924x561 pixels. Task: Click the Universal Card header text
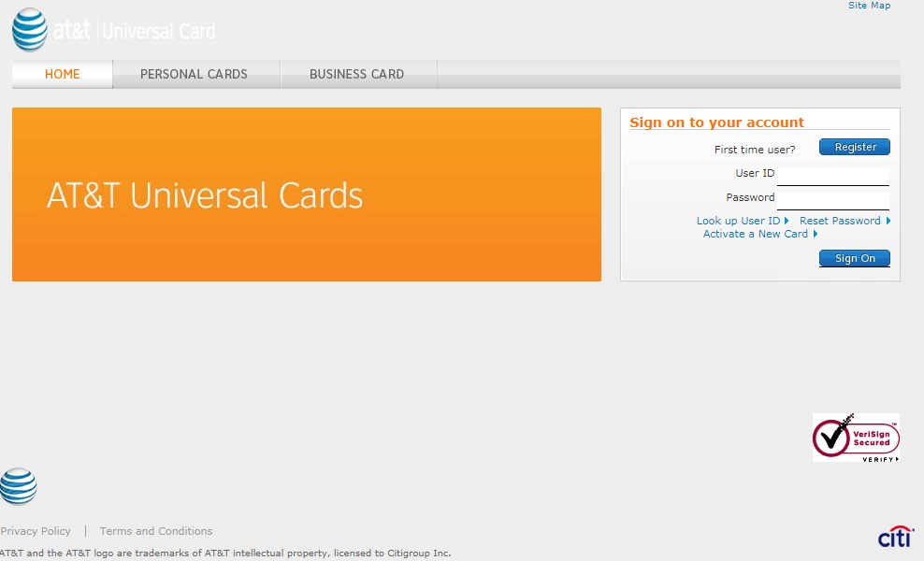coord(158,31)
